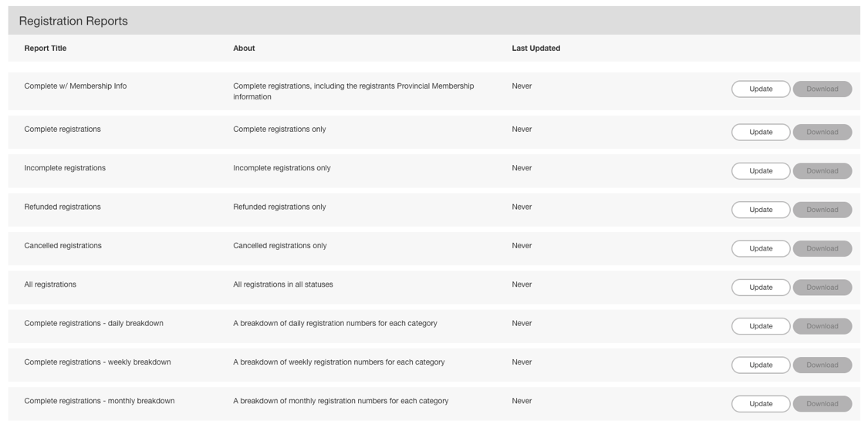The height and width of the screenshot is (424, 868).
Task: Download the Complete registrations report
Action: pos(822,133)
